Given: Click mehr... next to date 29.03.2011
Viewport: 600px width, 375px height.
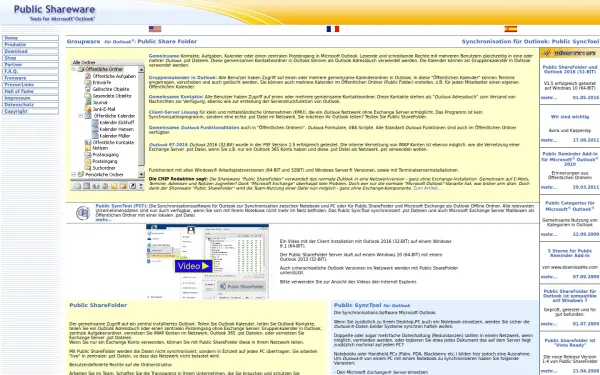Looking at the screenshot, I should pyautogui.click(x=549, y=187).
